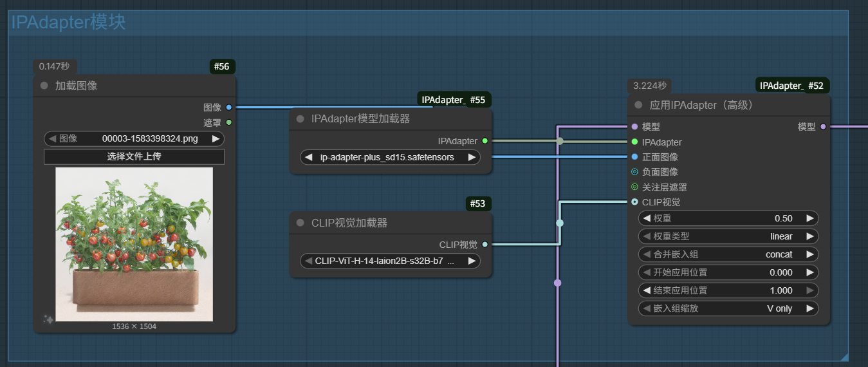Click the 0.147秒 execution time label
The height and width of the screenshot is (367, 868).
(x=55, y=66)
